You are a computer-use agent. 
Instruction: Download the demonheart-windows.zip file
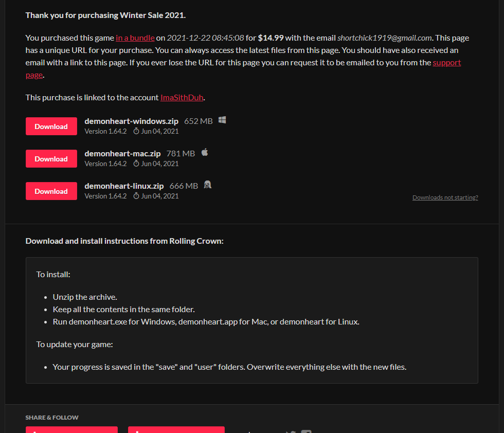click(x=51, y=127)
